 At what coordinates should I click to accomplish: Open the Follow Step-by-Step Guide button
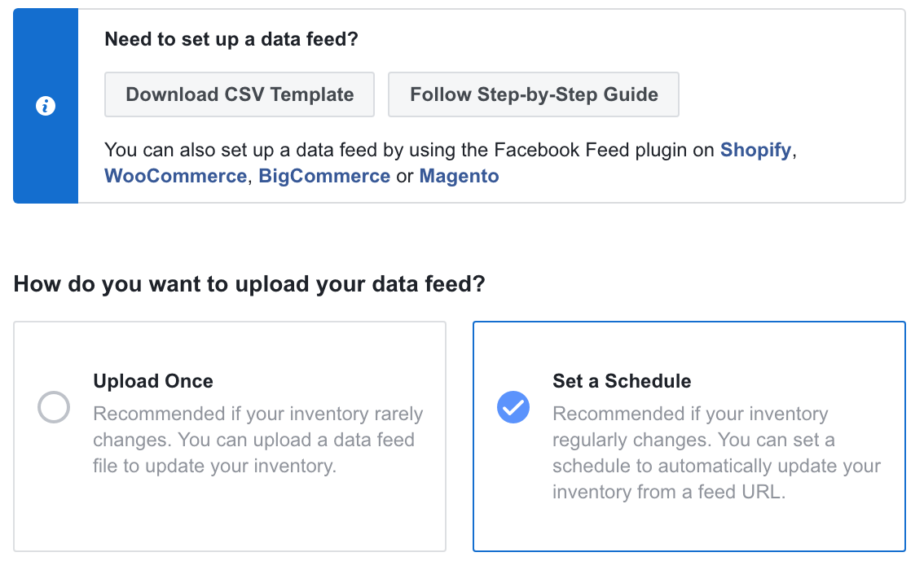tap(534, 94)
